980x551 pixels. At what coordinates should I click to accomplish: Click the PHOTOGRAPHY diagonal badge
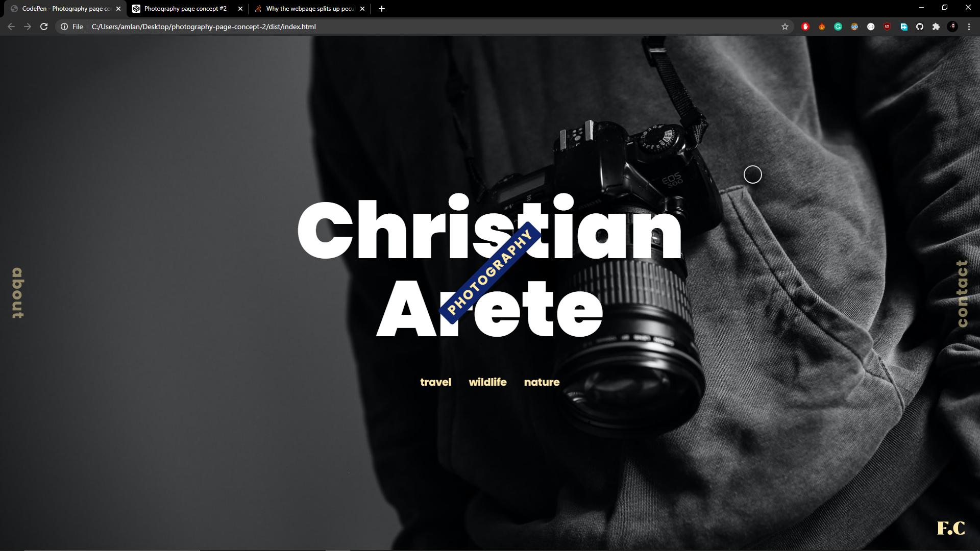pyautogui.click(x=489, y=272)
